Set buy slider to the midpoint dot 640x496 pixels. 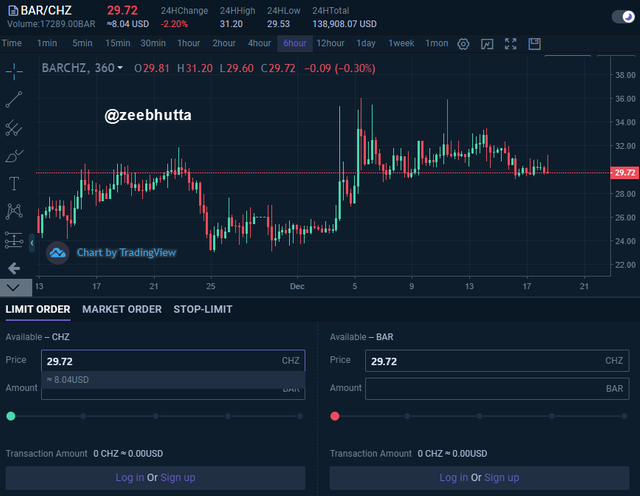tap(156, 416)
